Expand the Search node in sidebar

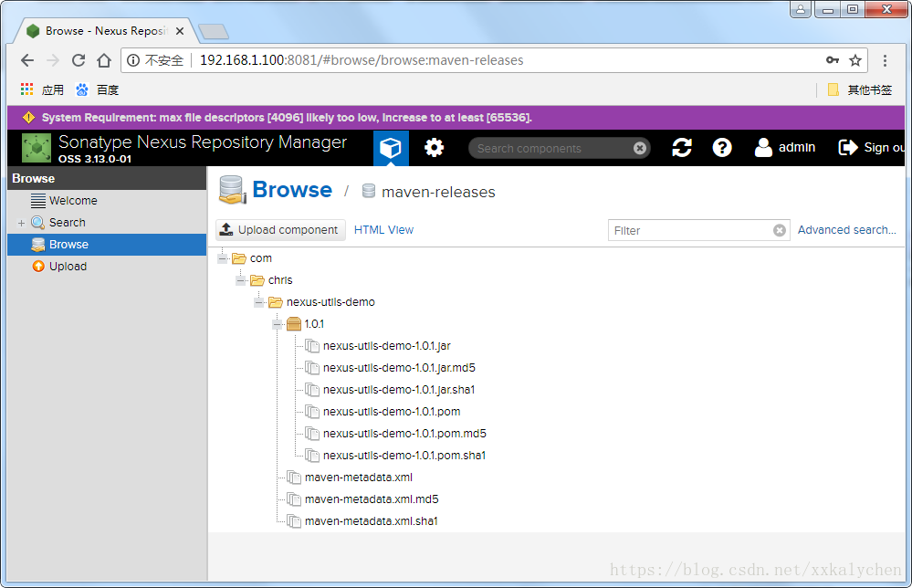coord(22,223)
